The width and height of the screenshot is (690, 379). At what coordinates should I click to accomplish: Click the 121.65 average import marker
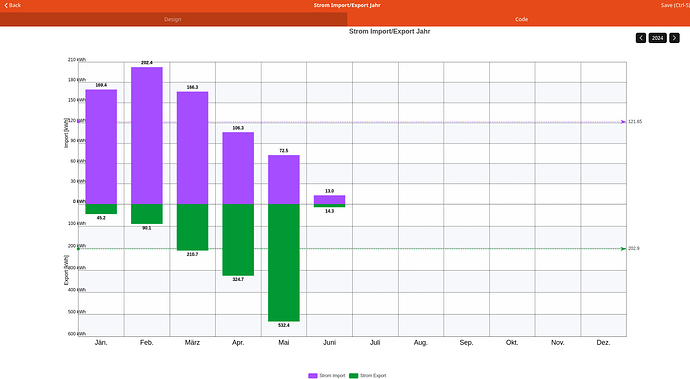point(635,121)
